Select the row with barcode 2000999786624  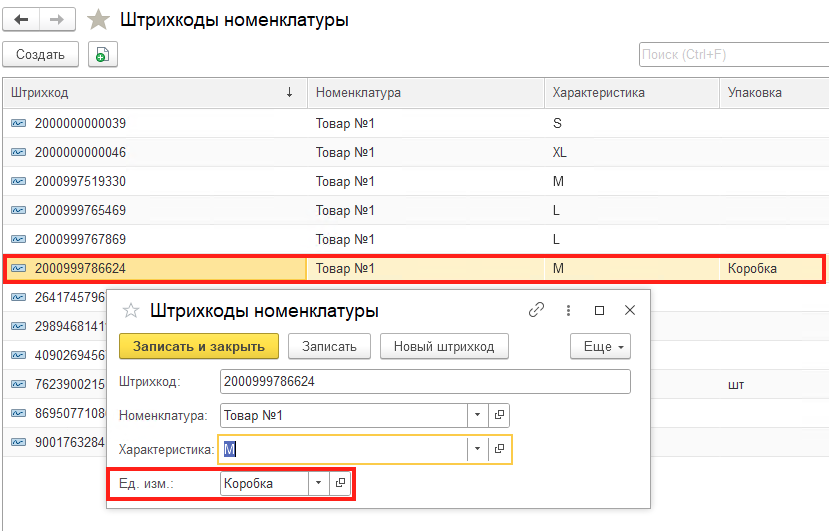[x=414, y=269]
